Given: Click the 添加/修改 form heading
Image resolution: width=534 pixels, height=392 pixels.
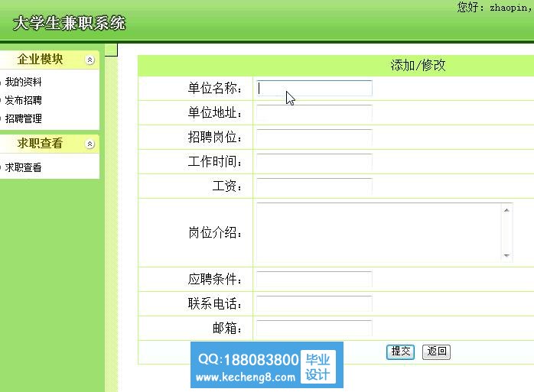Looking at the screenshot, I should tap(418, 65).
